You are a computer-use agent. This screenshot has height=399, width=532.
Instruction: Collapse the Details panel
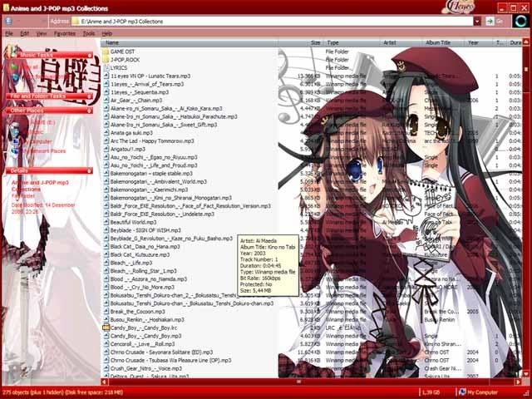point(90,170)
